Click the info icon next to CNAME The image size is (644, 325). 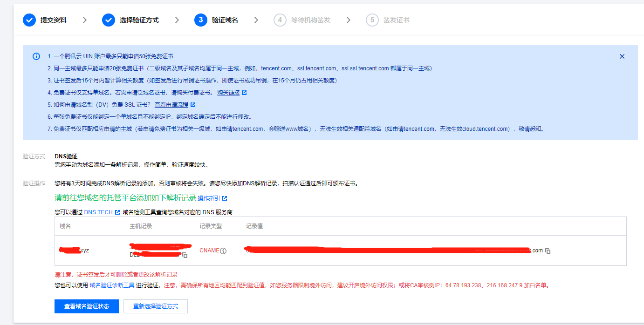tap(223, 251)
